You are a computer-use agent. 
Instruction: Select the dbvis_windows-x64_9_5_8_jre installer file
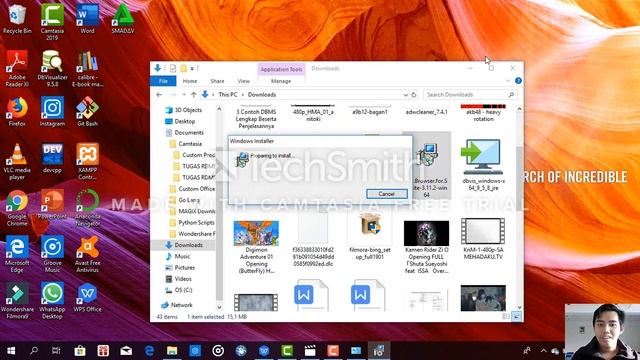[483, 165]
